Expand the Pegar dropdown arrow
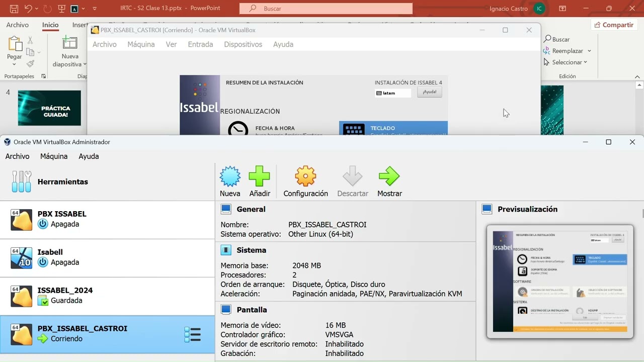644x362 pixels. (x=14, y=64)
